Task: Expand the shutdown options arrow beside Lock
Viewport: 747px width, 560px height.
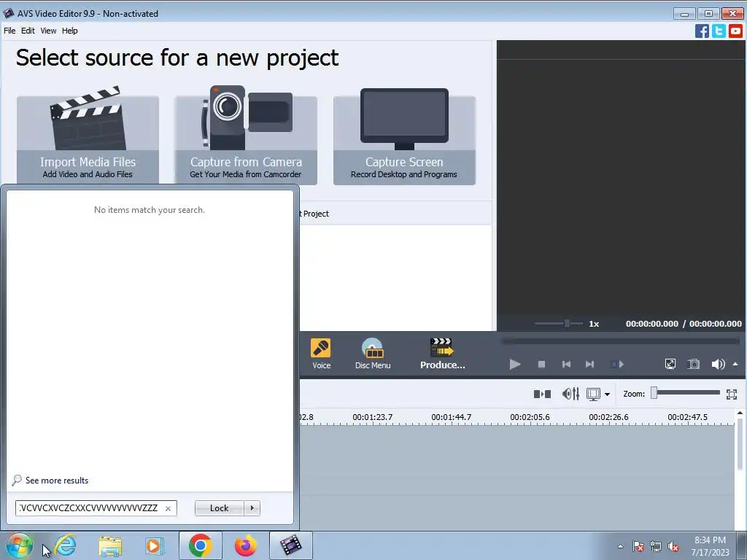Action: 252,508
